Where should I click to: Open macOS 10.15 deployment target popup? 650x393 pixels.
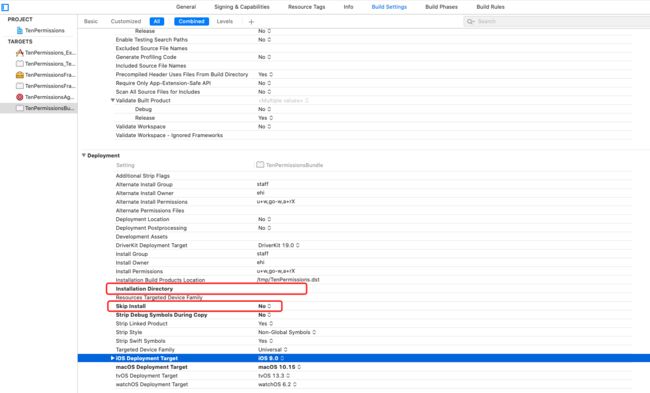(x=279, y=367)
